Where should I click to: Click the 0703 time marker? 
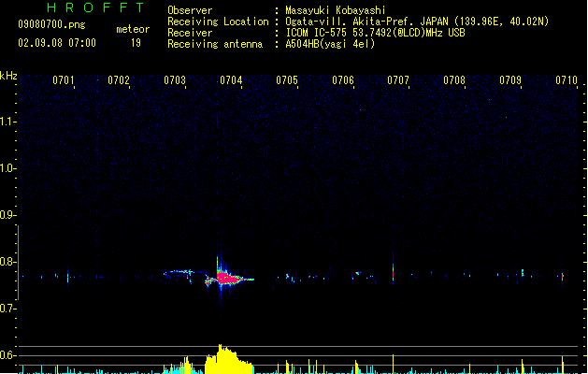click(x=175, y=80)
